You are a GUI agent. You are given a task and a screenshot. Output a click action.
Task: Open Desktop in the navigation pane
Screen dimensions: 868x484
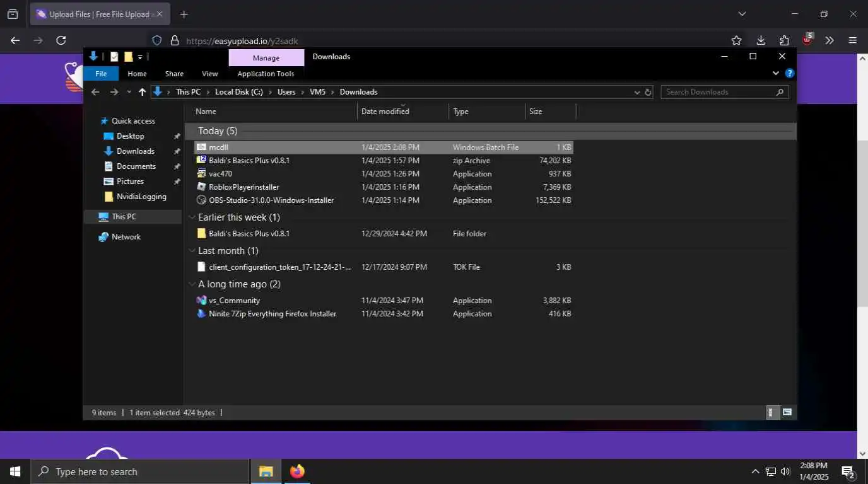pos(130,136)
